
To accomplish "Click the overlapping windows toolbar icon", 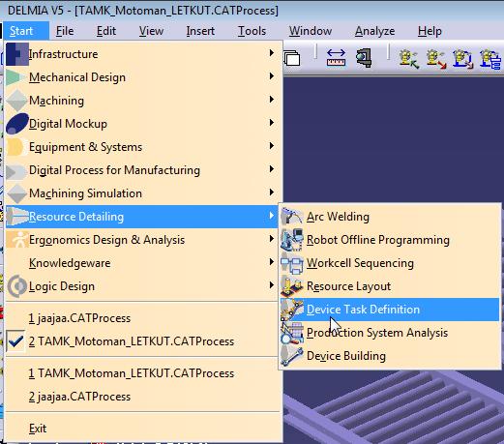I will (x=292, y=58).
